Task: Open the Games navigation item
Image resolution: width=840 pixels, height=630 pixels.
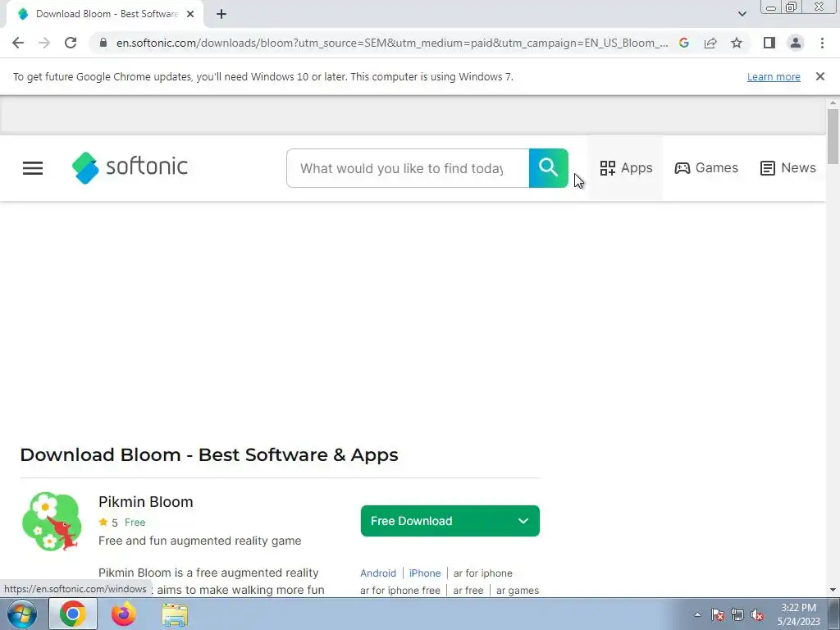Action: [x=706, y=168]
